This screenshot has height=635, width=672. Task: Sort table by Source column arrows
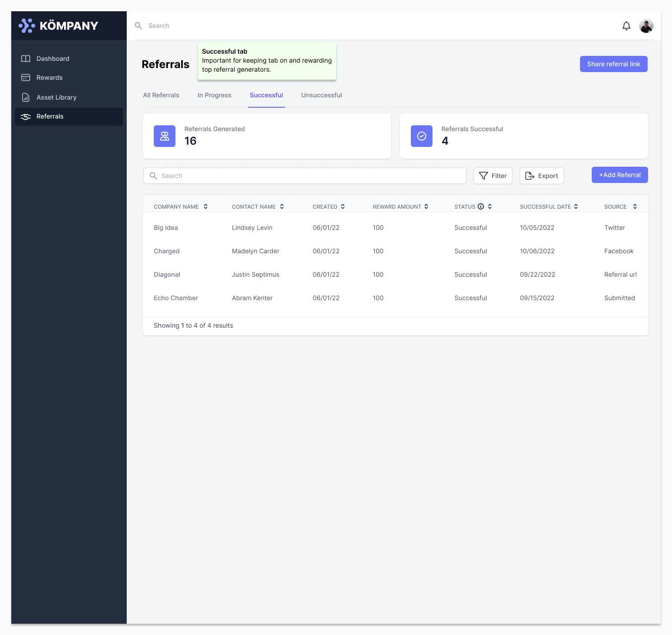click(635, 206)
